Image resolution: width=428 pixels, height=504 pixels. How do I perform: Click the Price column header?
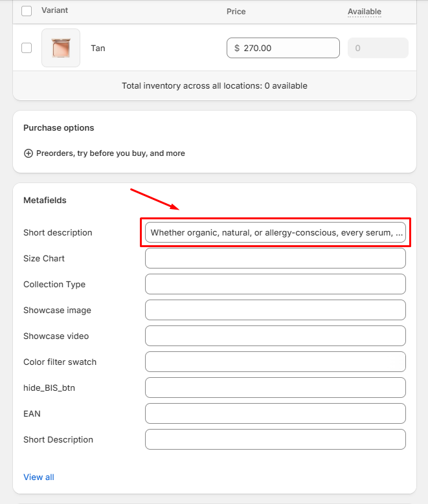click(x=236, y=12)
